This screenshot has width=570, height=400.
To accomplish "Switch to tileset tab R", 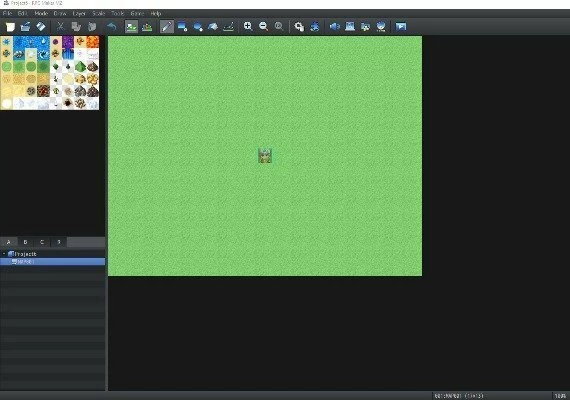I will click(x=59, y=242).
